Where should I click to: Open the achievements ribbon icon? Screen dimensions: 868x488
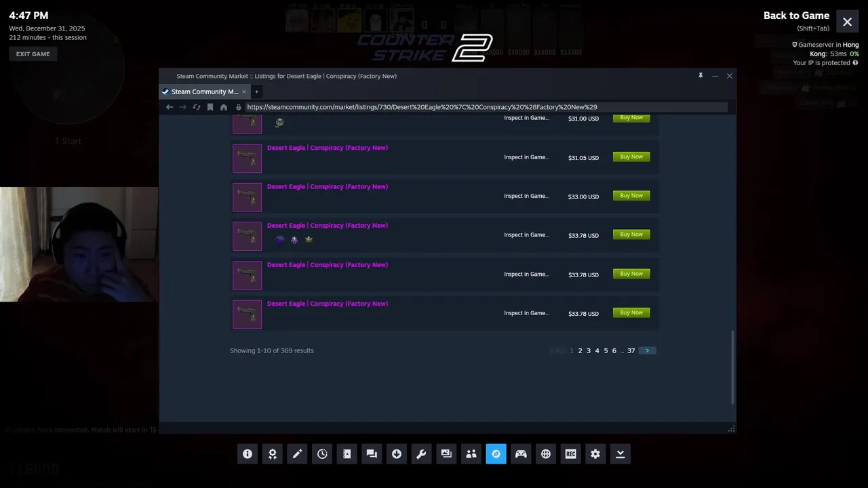click(273, 454)
